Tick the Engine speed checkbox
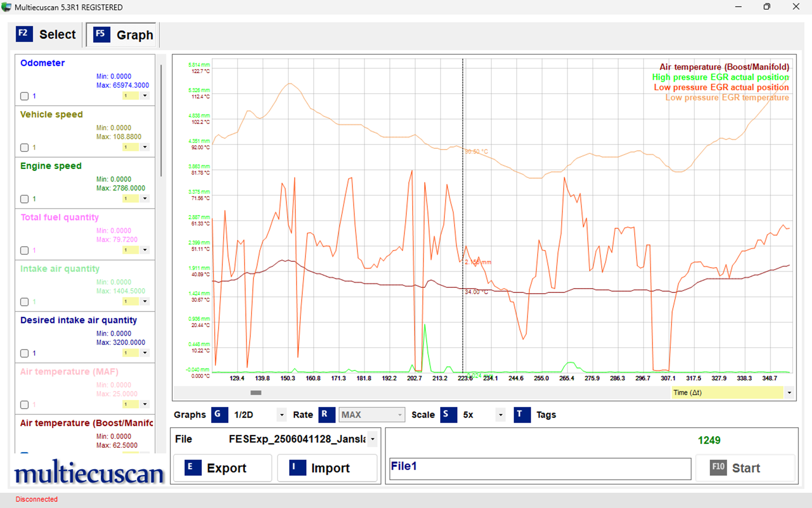This screenshot has height=508, width=812. tap(24, 199)
